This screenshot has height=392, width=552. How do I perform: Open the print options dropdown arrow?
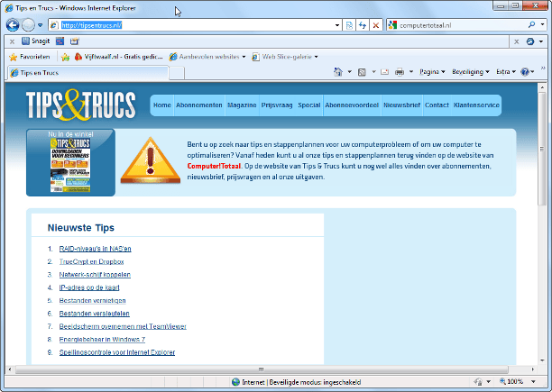pyautogui.click(x=410, y=72)
